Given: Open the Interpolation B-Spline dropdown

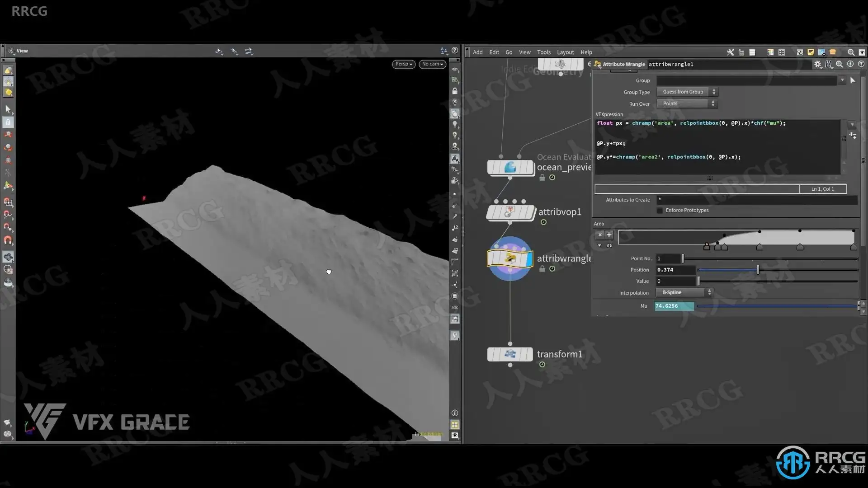Looking at the screenshot, I should coord(684,293).
